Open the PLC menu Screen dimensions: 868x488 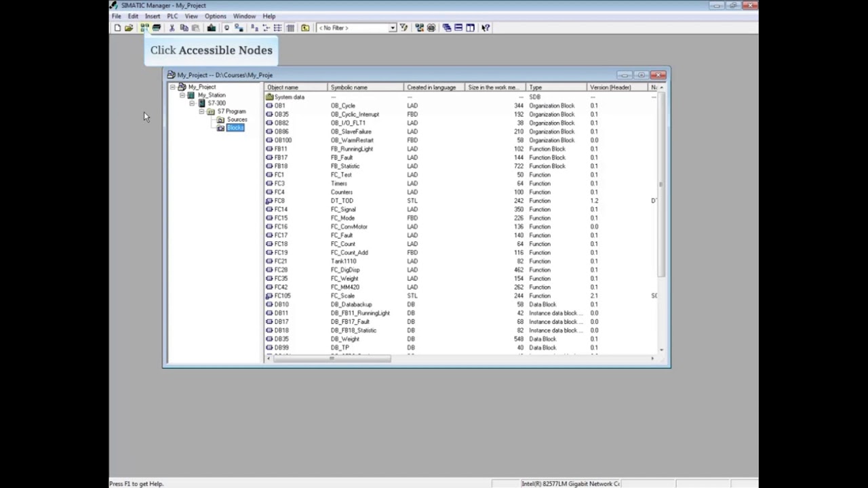pos(173,16)
